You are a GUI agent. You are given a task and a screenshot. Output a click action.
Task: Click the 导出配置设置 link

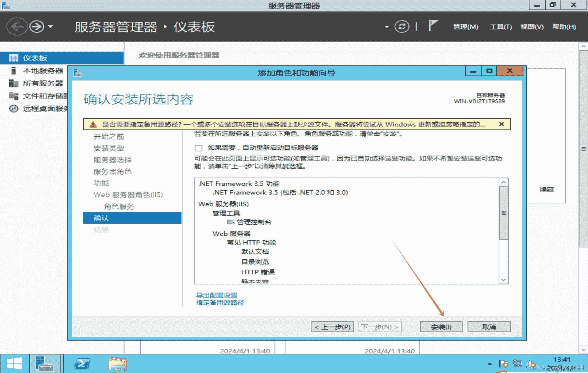[x=217, y=295]
